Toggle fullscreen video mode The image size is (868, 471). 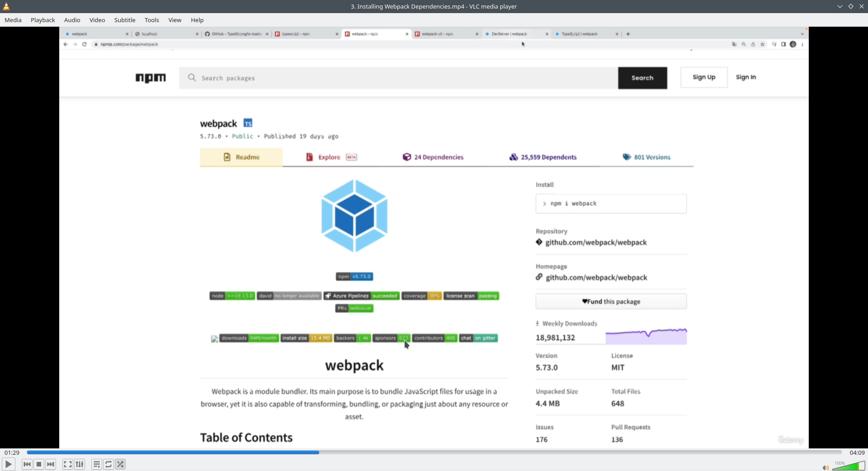coord(68,464)
